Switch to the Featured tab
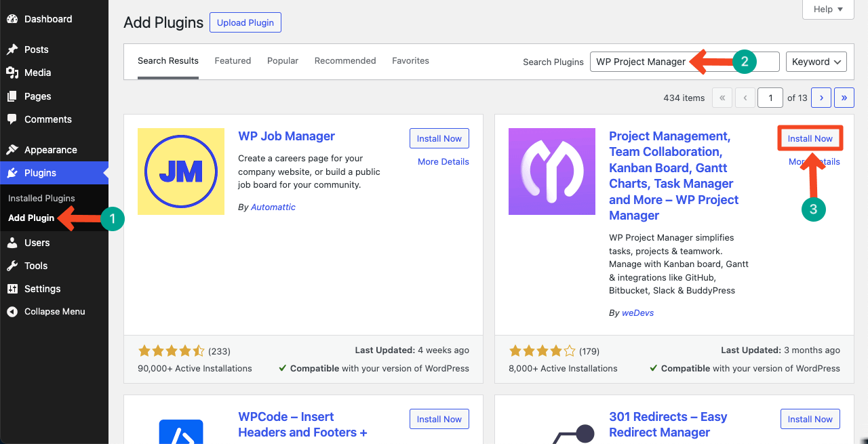 233,61
